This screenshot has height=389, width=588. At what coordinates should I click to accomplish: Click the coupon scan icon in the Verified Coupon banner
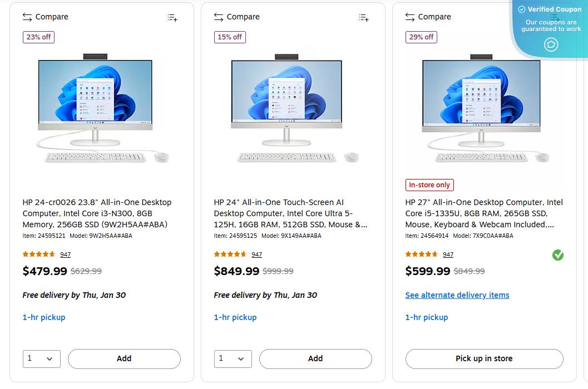click(551, 44)
